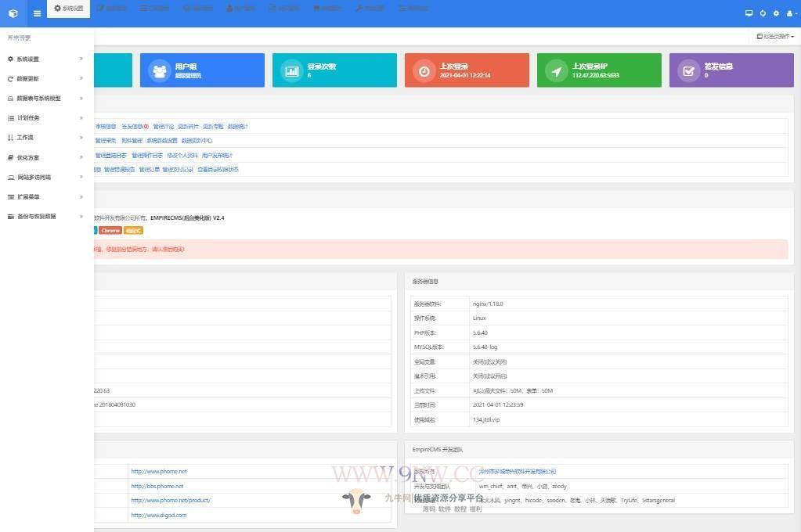801x532 pixels.
Task: Click the laptop icon beside 网站多访问端
Action: 11,178
